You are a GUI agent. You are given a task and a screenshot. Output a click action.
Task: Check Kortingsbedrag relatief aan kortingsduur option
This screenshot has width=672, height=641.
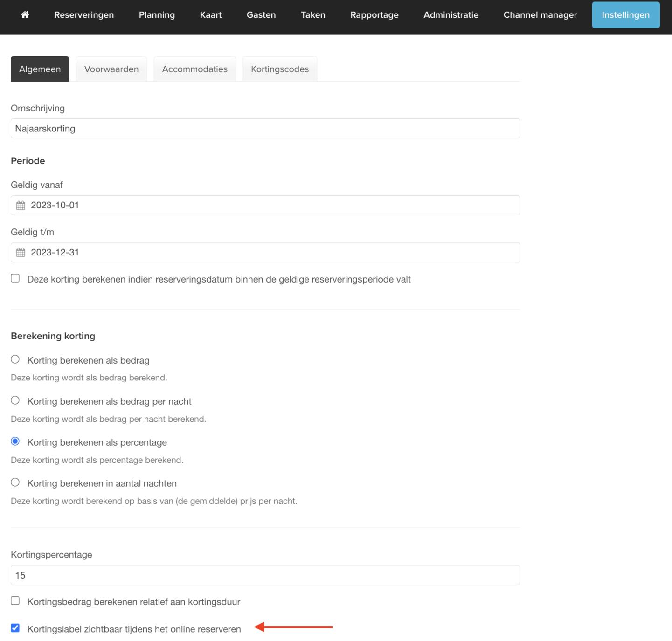pyautogui.click(x=15, y=601)
